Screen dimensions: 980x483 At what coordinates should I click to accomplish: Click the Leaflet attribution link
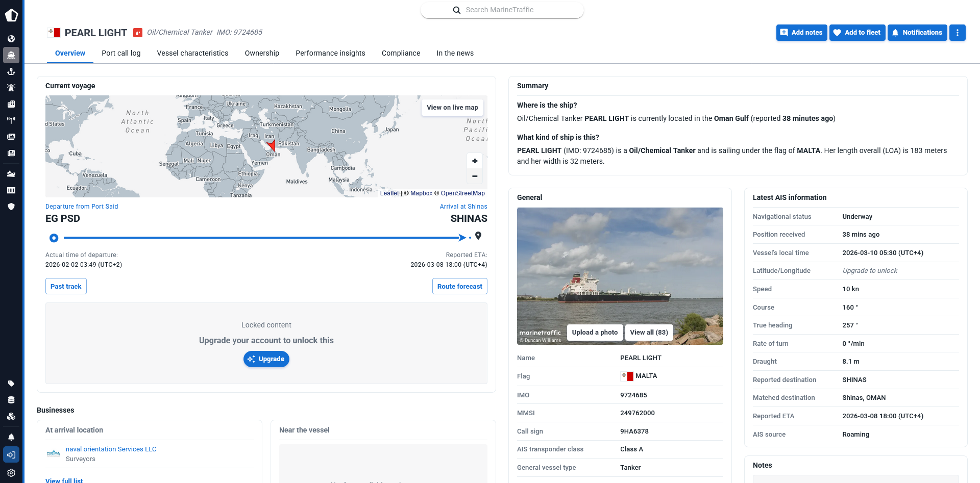[x=389, y=193]
